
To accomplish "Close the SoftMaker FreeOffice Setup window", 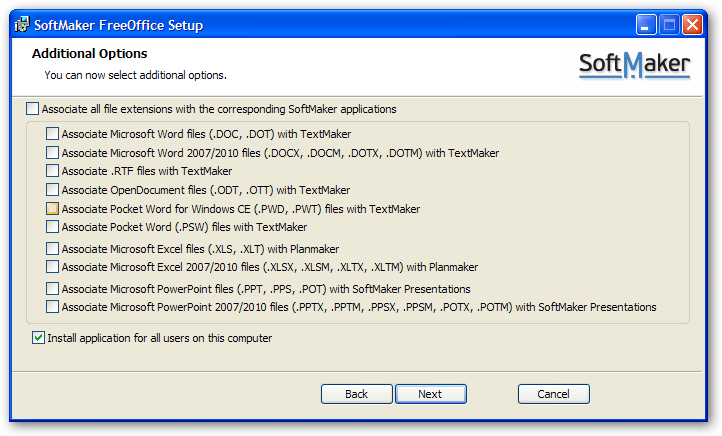I will (692, 25).
